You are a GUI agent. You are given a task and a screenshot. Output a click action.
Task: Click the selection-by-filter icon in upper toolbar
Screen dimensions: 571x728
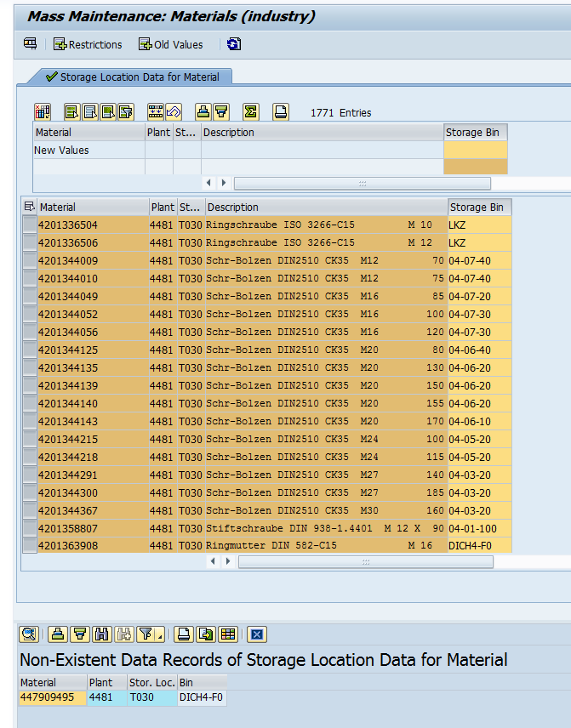coord(126,112)
